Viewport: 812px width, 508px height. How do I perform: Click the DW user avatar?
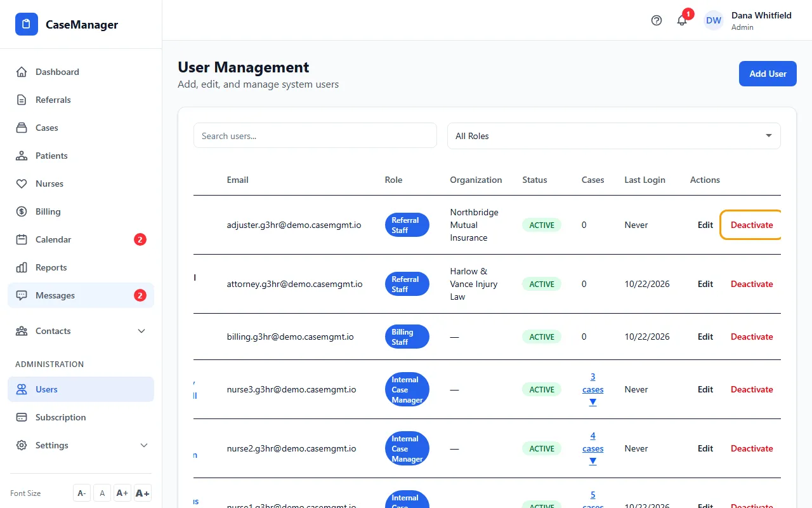(x=714, y=20)
